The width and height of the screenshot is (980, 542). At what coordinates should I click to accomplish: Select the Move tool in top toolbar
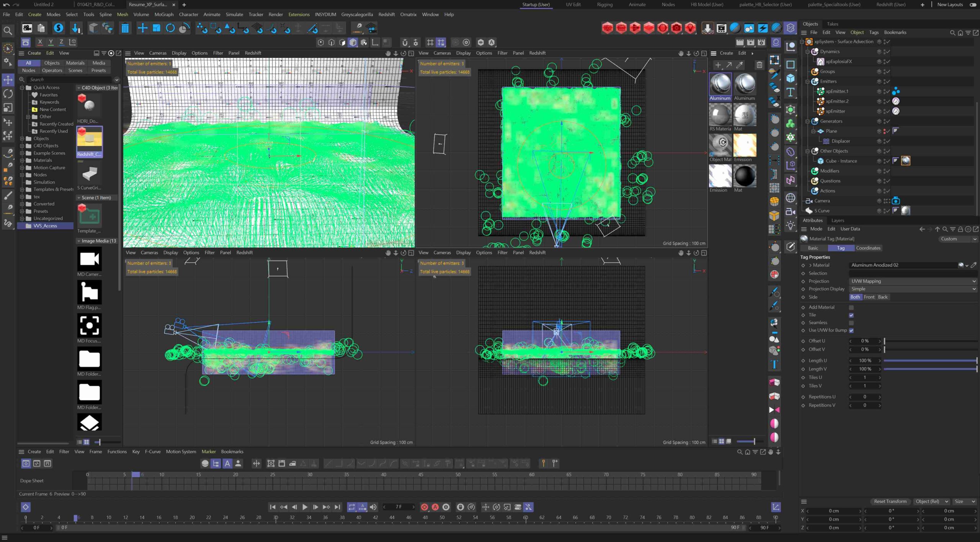142,28
